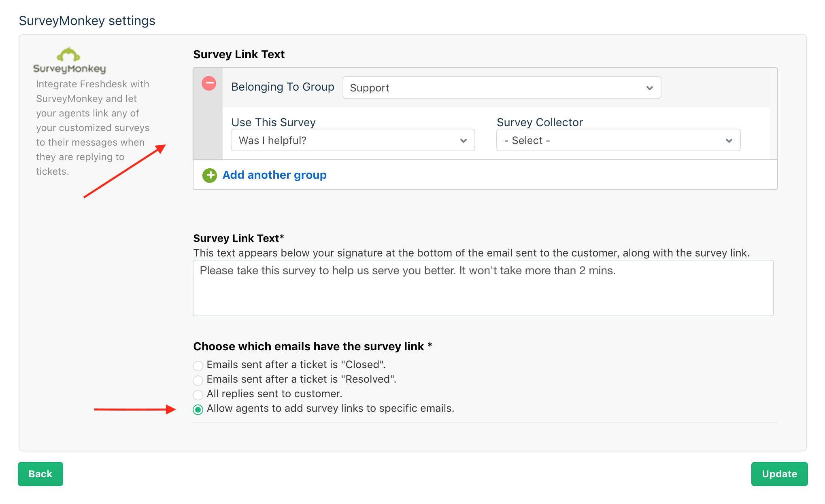Click Add another group link
The width and height of the screenshot is (825, 504).
pyautogui.click(x=274, y=175)
